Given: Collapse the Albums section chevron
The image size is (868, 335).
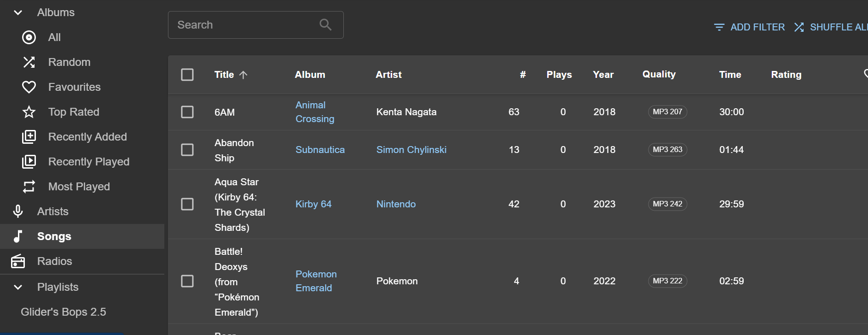Looking at the screenshot, I should click(18, 12).
